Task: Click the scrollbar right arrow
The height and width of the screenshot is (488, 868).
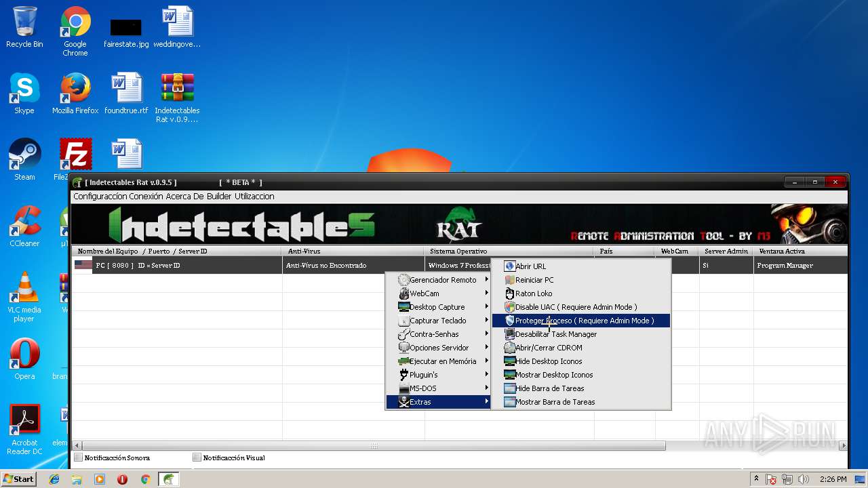Action: pyautogui.click(x=843, y=446)
